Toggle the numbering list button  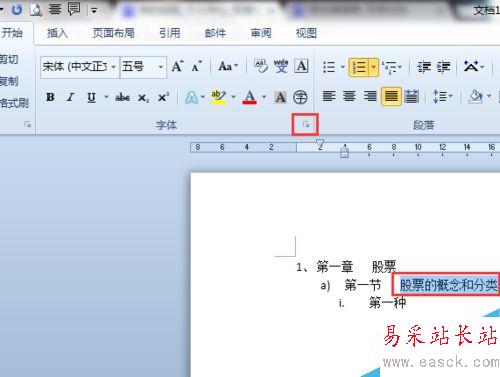pos(359,67)
